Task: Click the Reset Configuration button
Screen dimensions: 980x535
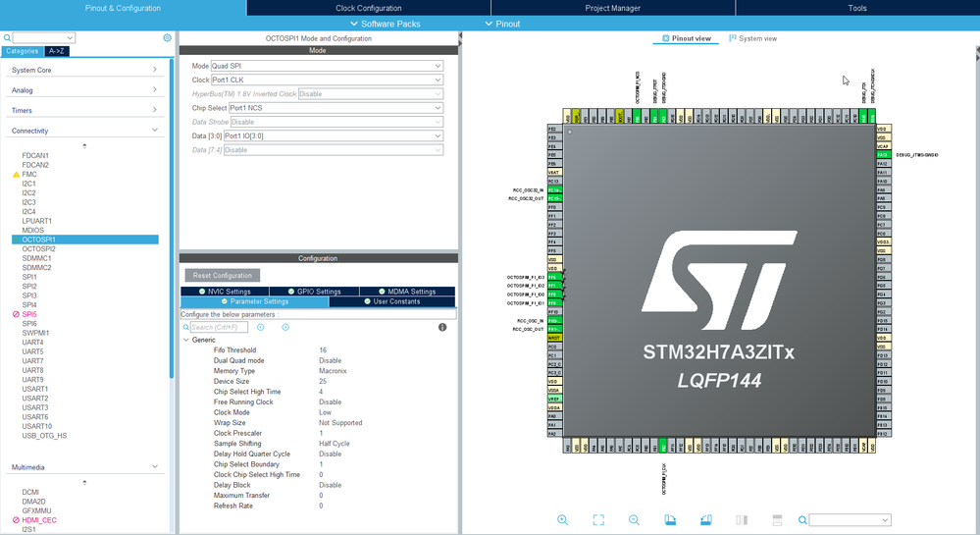Action: coord(223,276)
